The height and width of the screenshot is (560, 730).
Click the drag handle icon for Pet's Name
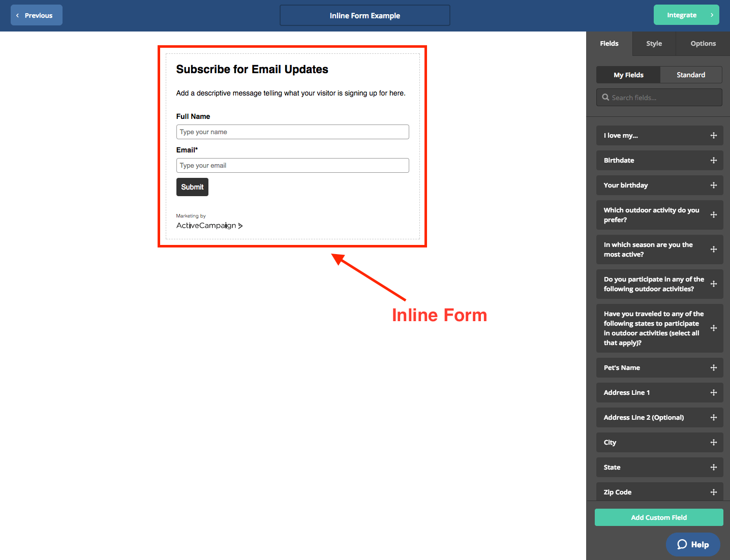click(x=713, y=368)
